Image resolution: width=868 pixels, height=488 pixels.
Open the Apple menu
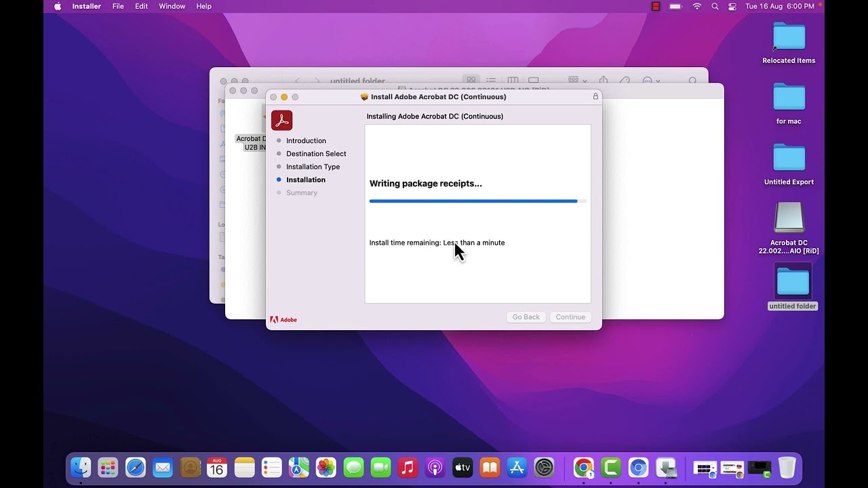coord(58,6)
